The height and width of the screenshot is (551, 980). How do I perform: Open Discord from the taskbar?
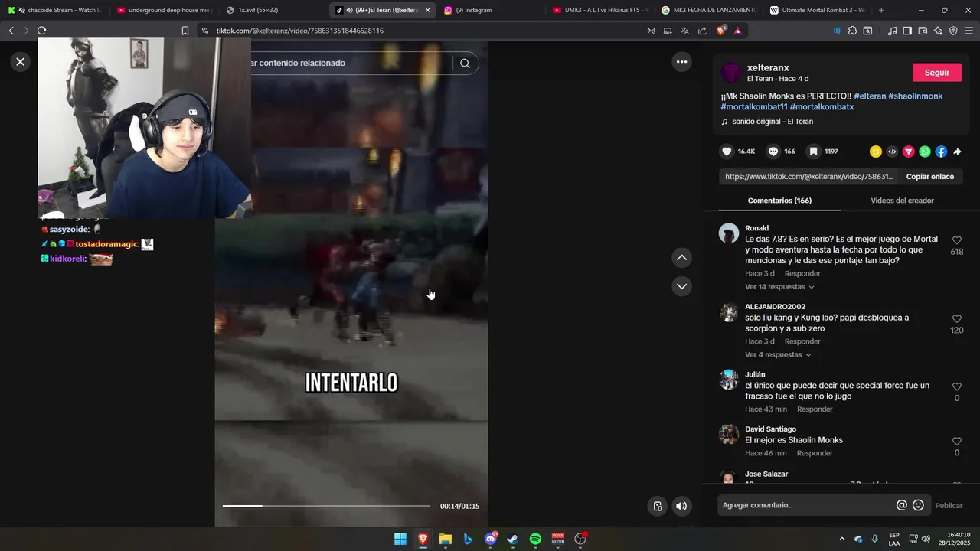coord(490,539)
